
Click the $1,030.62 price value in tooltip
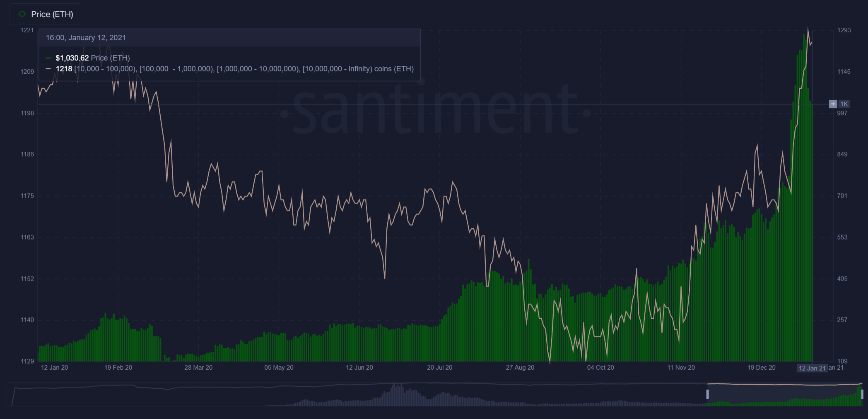pos(72,58)
